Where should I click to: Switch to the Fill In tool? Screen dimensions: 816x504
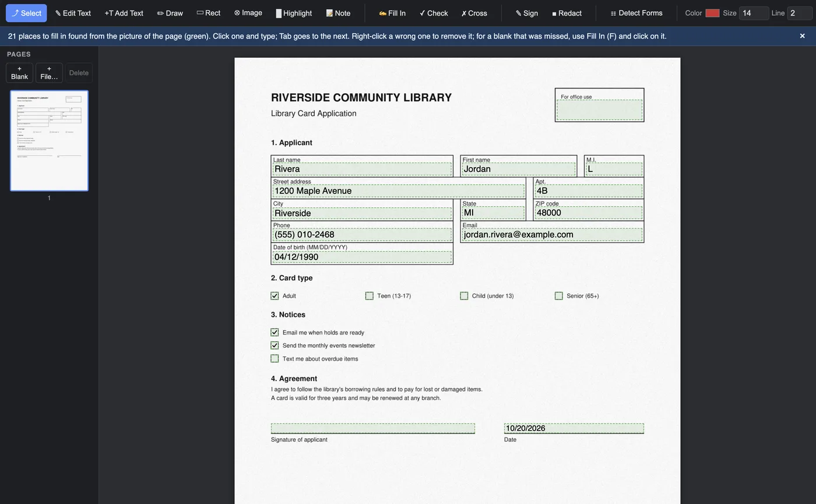coord(392,13)
